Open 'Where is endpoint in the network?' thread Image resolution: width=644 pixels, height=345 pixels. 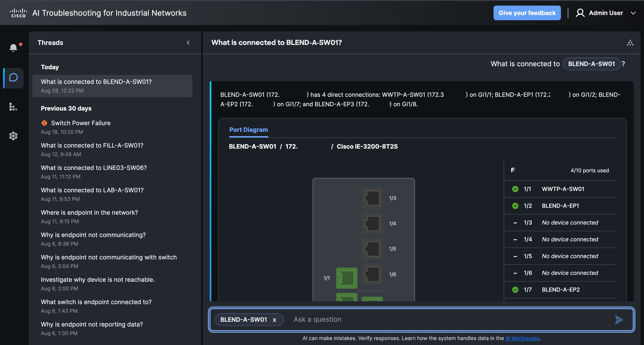click(112, 217)
